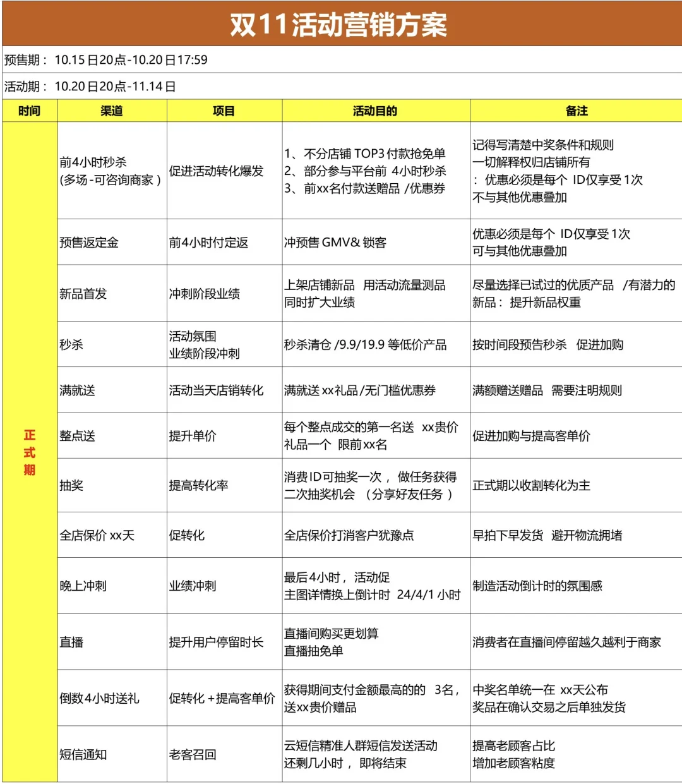Click the '正式期以收割转化为主' cell
682x784 pixels.
click(x=576, y=485)
